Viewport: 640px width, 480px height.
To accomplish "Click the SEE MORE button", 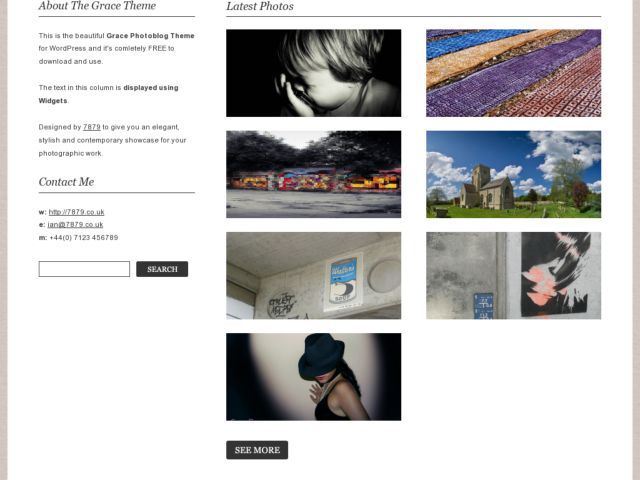I will [257, 450].
